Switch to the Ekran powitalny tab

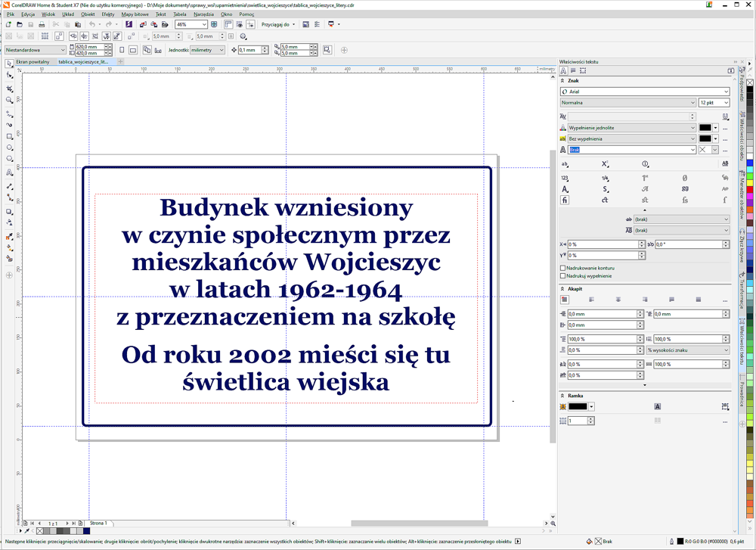pos(33,62)
